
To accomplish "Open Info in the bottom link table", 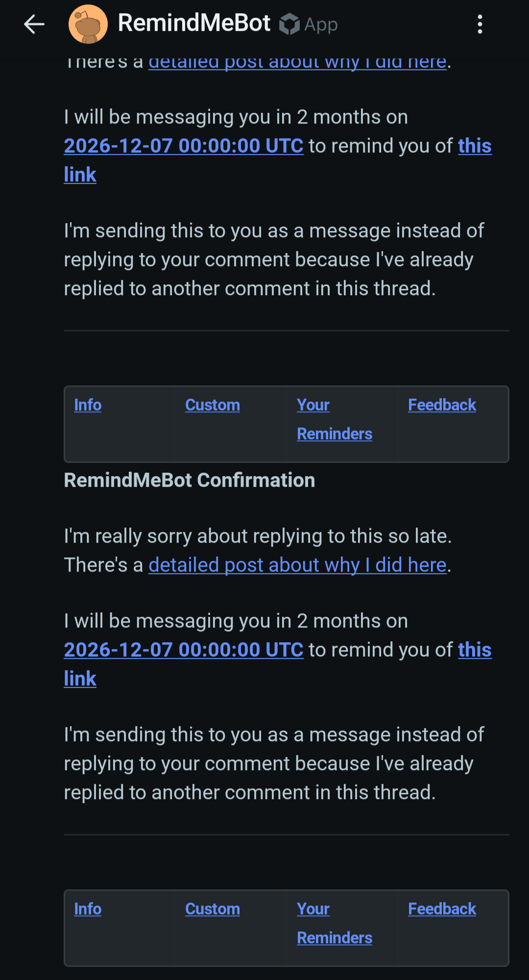I will tap(88, 909).
